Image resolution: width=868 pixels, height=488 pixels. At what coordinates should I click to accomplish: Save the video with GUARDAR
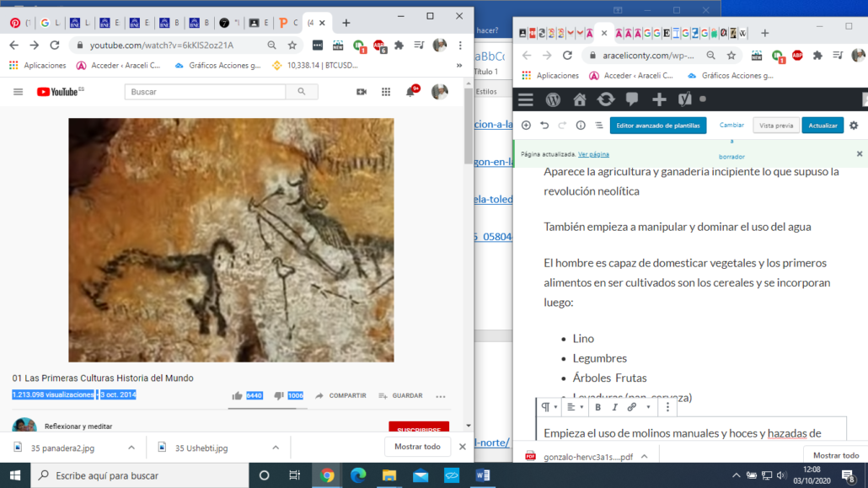click(x=400, y=396)
